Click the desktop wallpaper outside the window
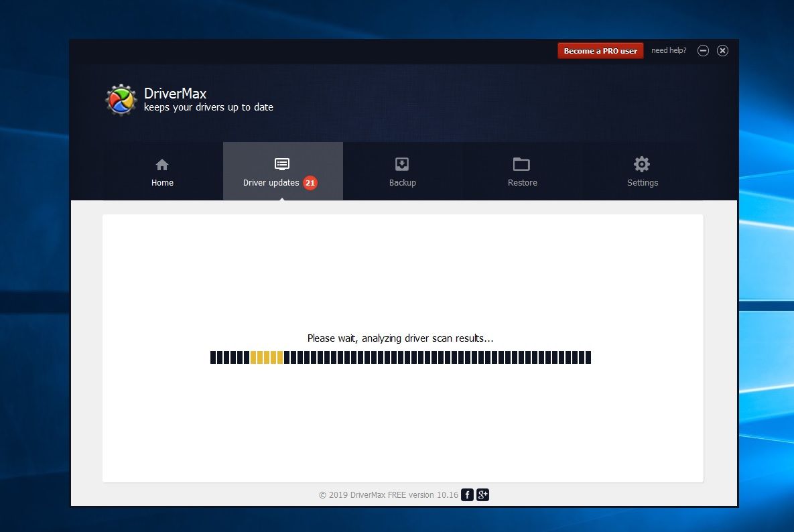794x532 pixels. [x=34, y=268]
